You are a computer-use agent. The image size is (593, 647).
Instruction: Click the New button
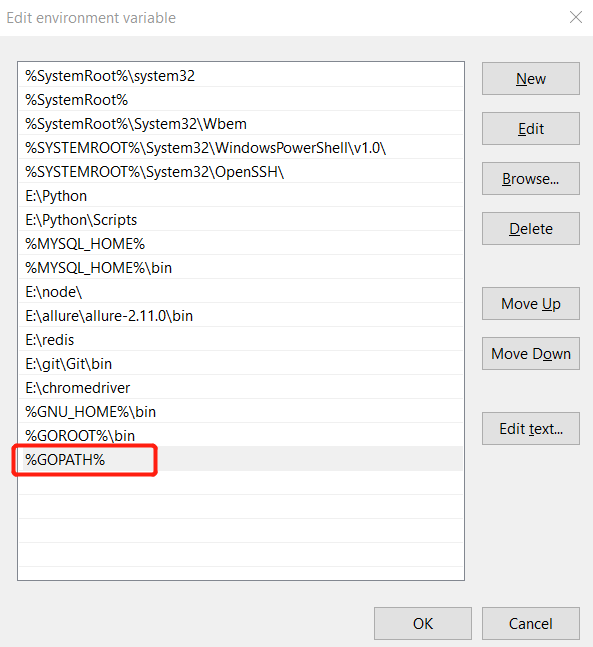point(531,78)
